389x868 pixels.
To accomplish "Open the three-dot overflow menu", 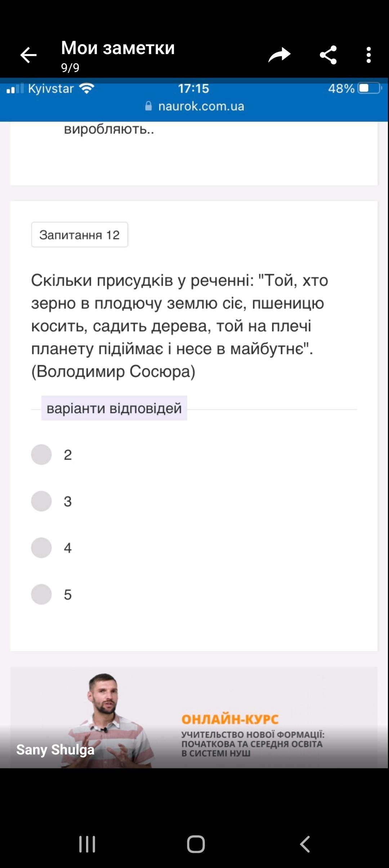I will [x=368, y=55].
